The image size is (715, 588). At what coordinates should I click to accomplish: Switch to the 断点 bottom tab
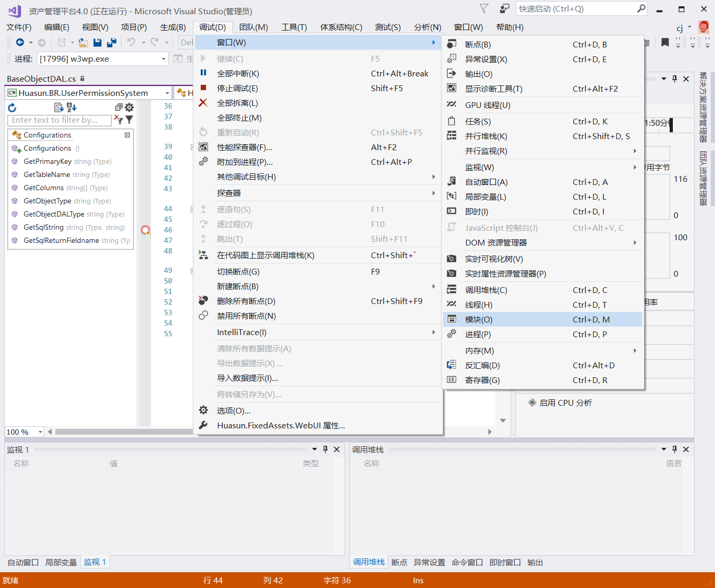point(399,562)
